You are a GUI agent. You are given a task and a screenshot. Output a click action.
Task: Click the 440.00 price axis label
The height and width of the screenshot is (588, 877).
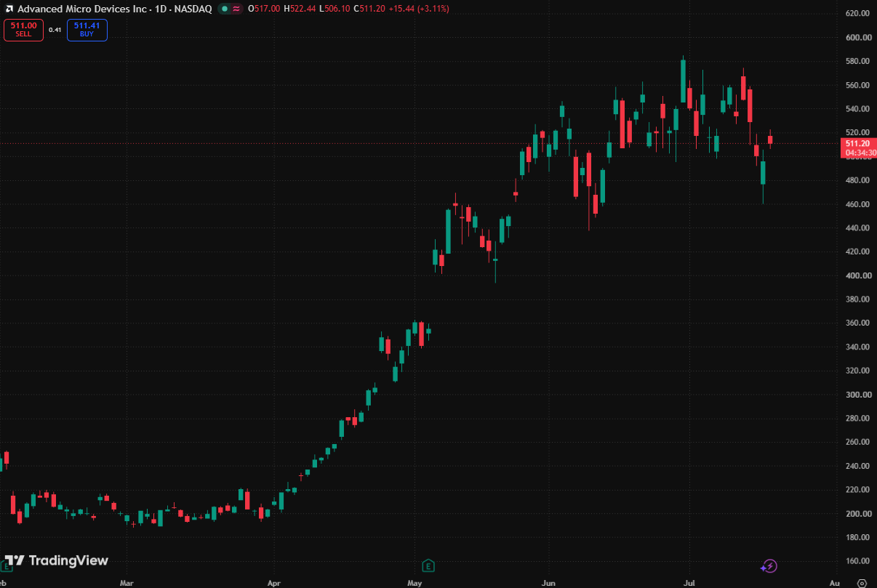point(859,228)
